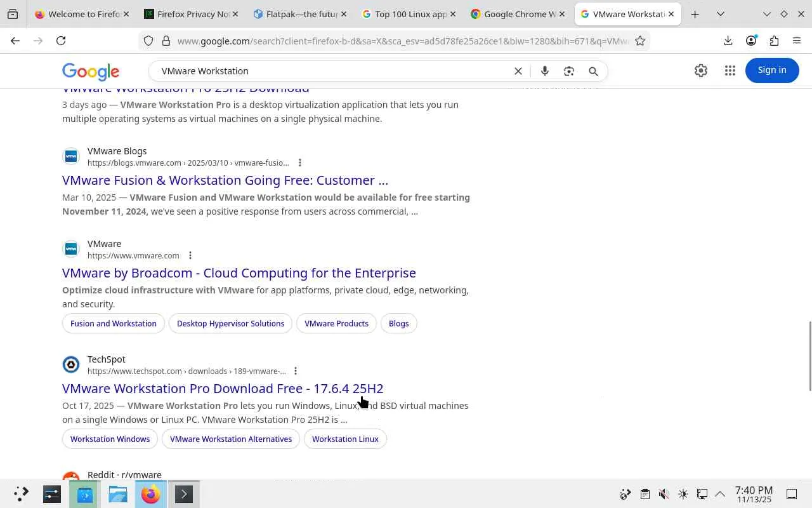Focus the Google search box

click(x=332, y=71)
